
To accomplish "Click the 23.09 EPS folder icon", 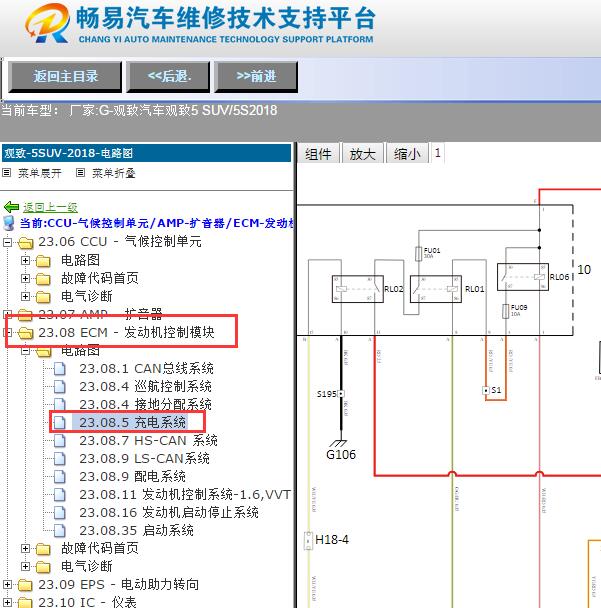I will [x=25, y=585].
